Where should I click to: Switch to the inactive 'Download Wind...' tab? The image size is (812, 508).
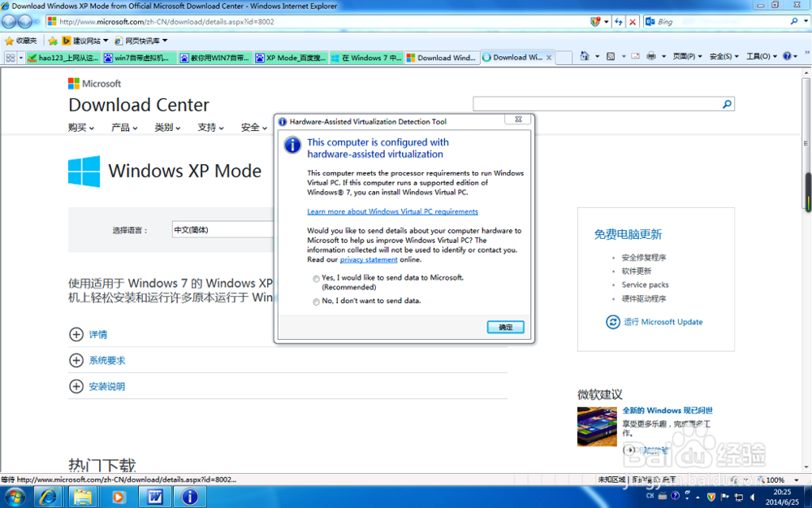point(442,58)
